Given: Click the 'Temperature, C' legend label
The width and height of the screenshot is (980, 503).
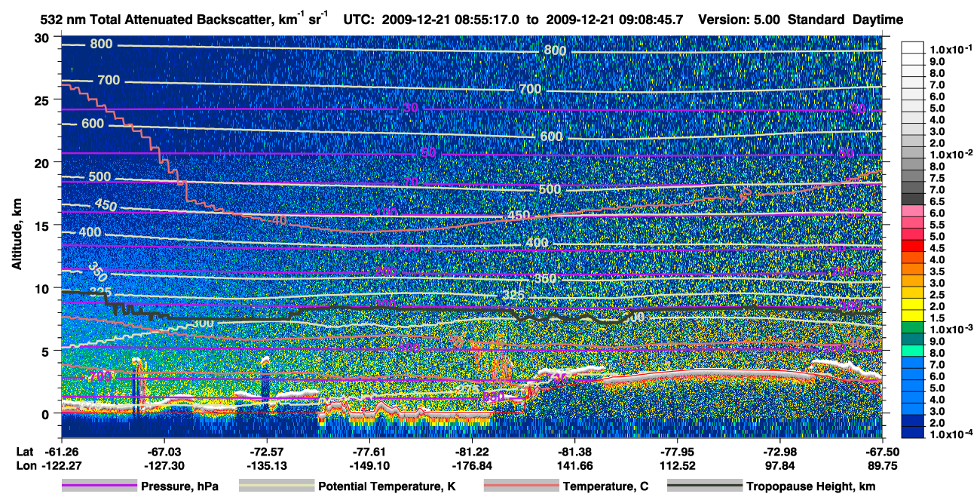Looking at the screenshot, I should 605,487.
